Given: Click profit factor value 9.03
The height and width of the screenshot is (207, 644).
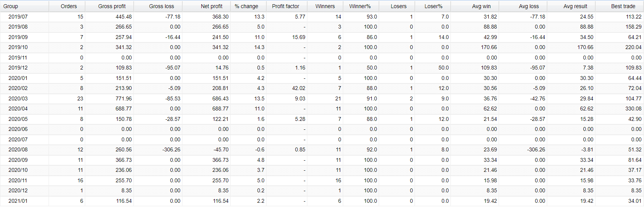Looking at the screenshot, I should 300,98.
